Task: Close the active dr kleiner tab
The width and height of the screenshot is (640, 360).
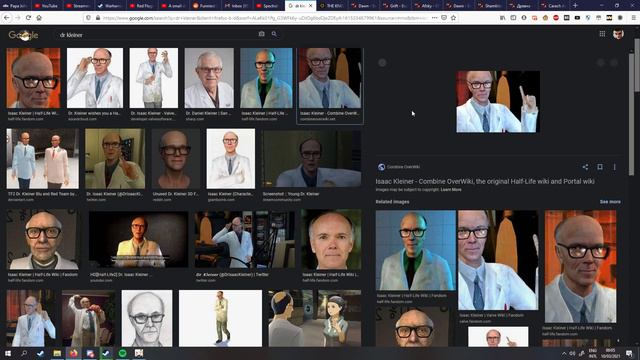Action: [311, 6]
